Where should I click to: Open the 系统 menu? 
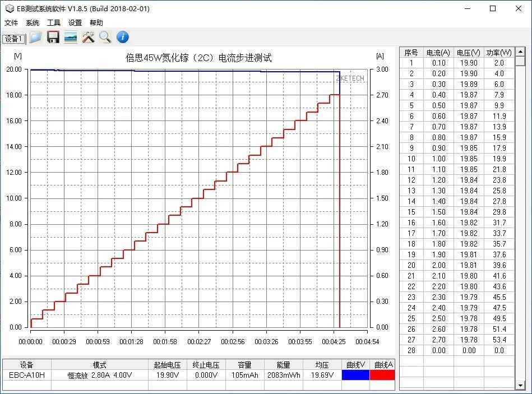click(x=32, y=23)
